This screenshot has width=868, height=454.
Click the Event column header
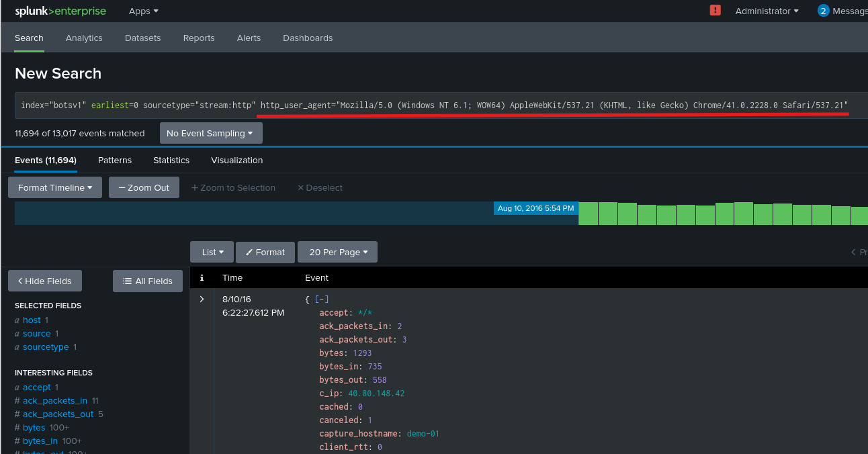coord(317,277)
